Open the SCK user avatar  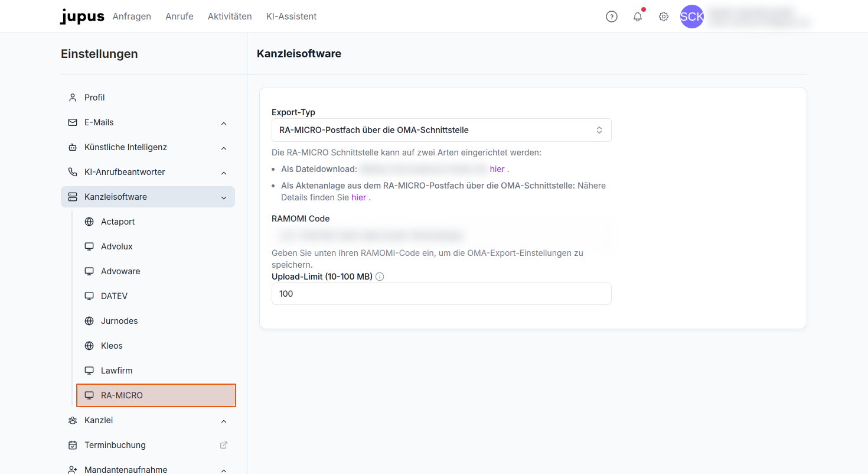[692, 17]
